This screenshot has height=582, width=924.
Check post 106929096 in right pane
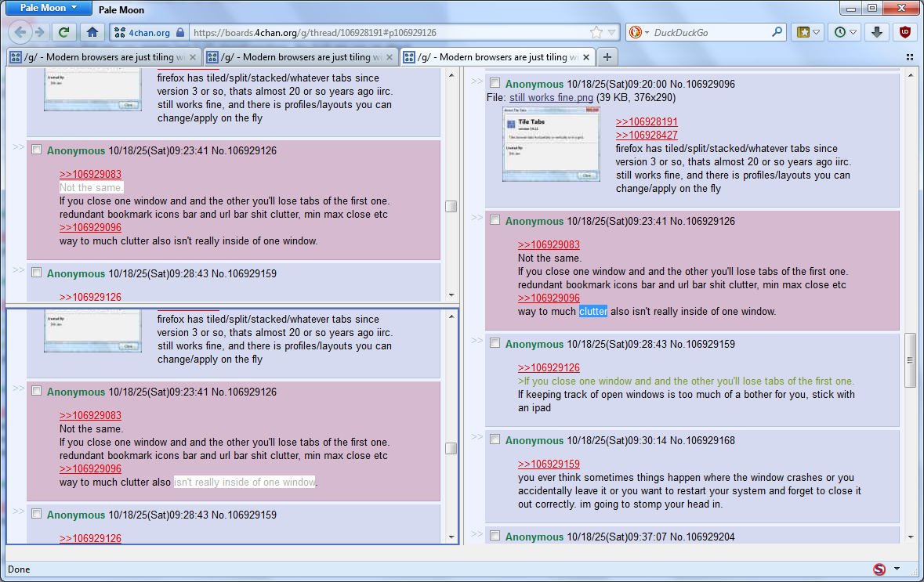tap(495, 83)
